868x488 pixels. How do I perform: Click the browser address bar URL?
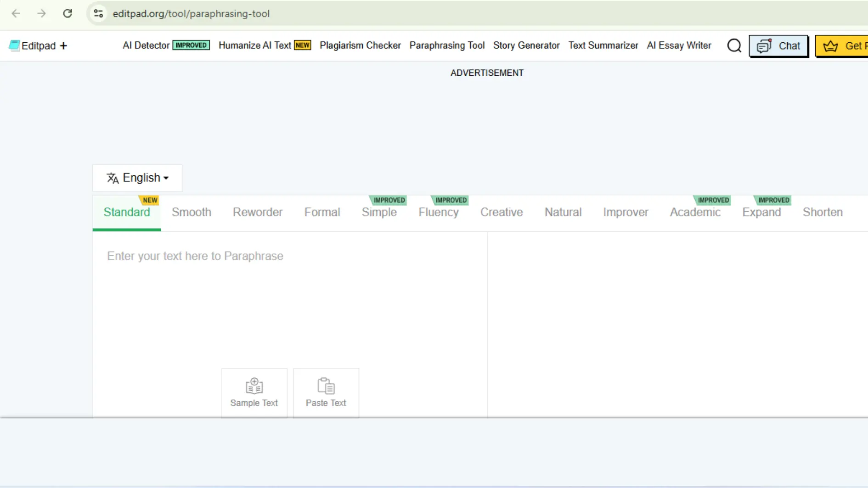191,13
